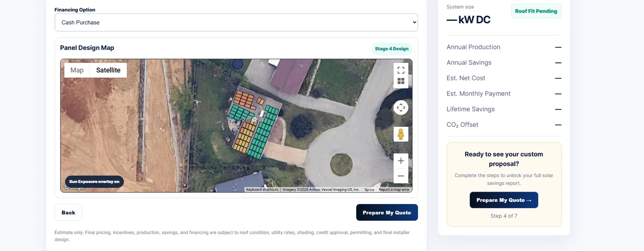Click the Lifetime Savings label

pos(470,109)
